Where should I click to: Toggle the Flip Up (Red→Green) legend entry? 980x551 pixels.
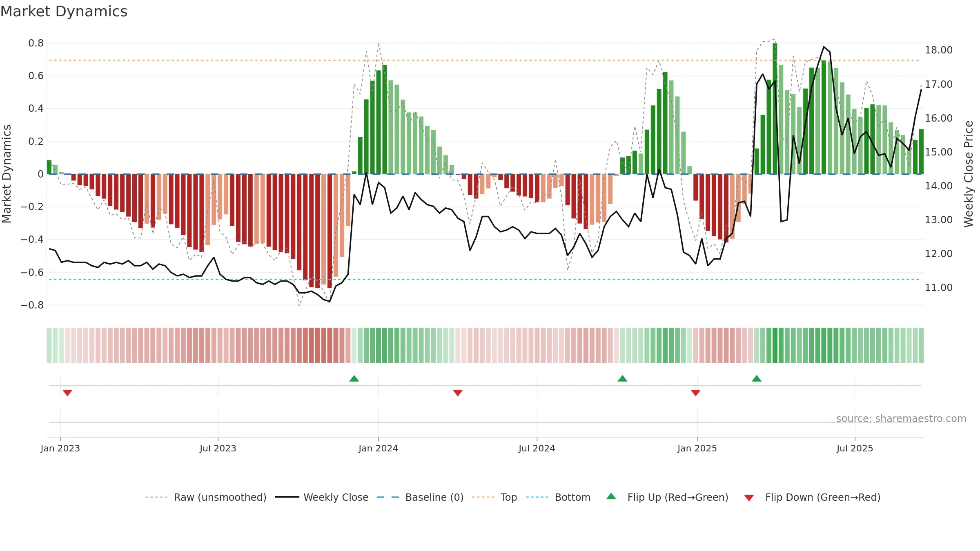tap(667, 497)
